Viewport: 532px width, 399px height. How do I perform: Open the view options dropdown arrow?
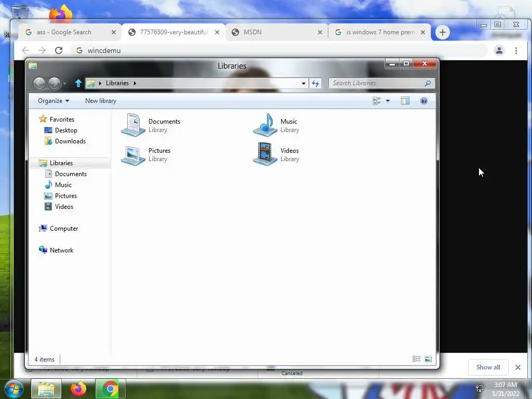388,101
